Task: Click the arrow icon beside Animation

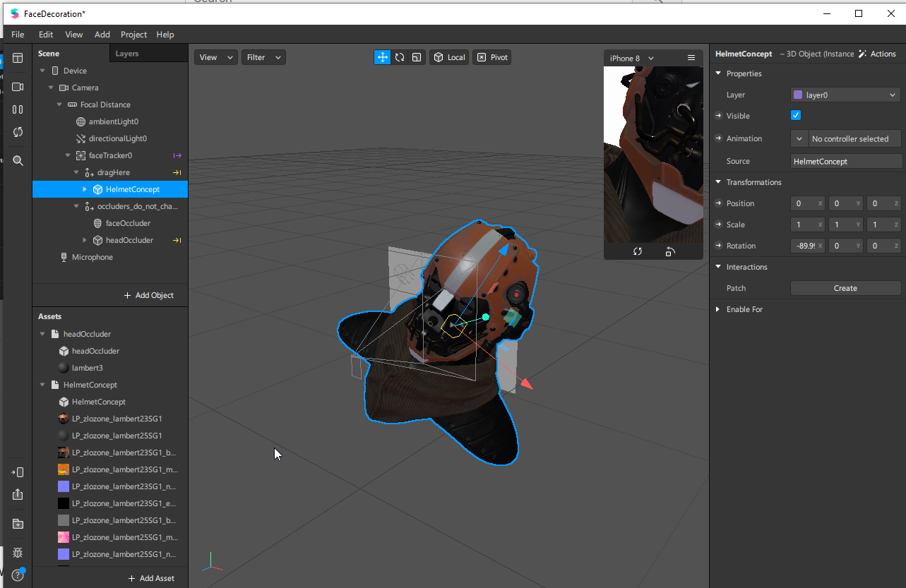Action: 718,138
